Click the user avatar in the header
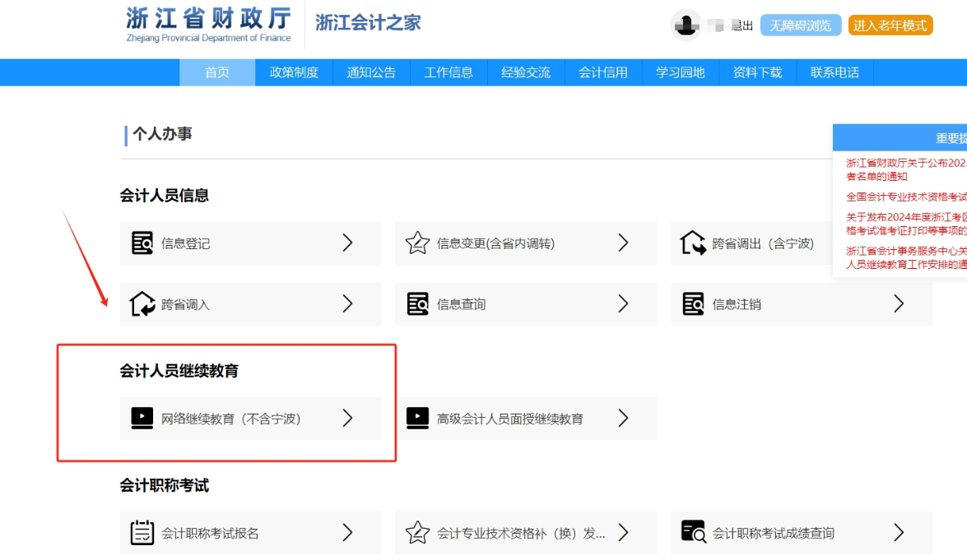The width and height of the screenshot is (967, 560). 686,25
